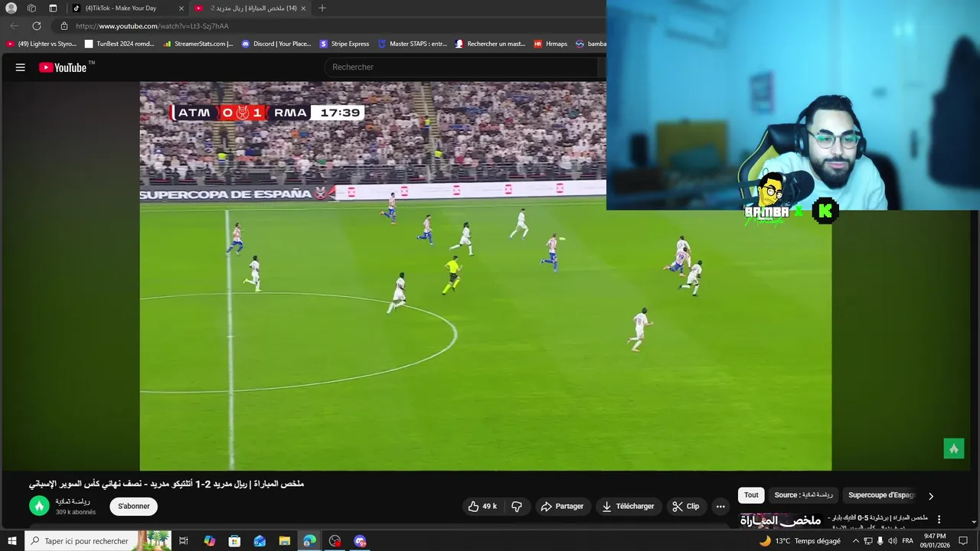Viewport: 980px width, 551px height.
Task: Click the video player area
Action: (x=485, y=275)
